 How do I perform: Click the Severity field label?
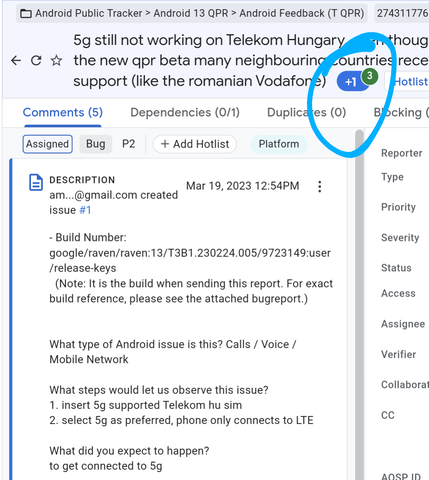coord(400,238)
